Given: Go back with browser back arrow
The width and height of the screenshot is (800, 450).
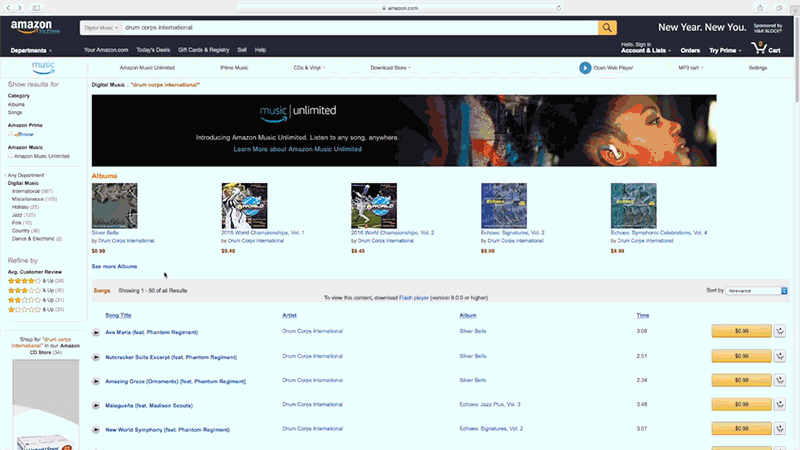Looking at the screenshot, I should point(8,8).
